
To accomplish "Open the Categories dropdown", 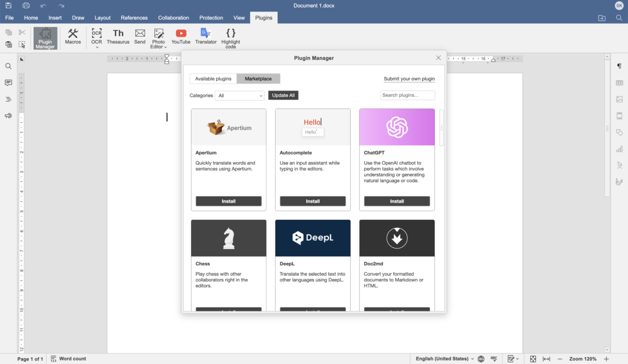I will (x=240, y=95).
